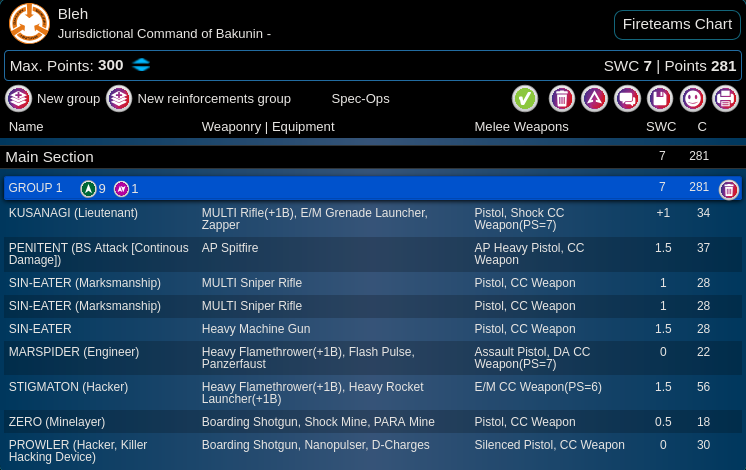Select the GROUP 1 header label
This screenshot has width=746, height=470.
[x=36, y=188]
